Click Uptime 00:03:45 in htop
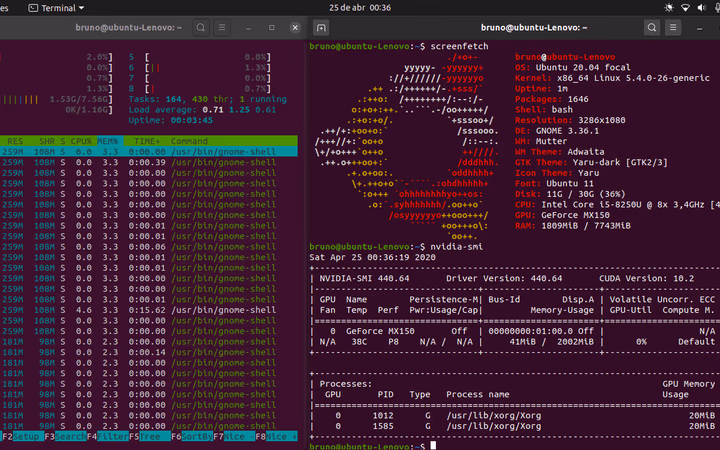 [x=171, y=120]
